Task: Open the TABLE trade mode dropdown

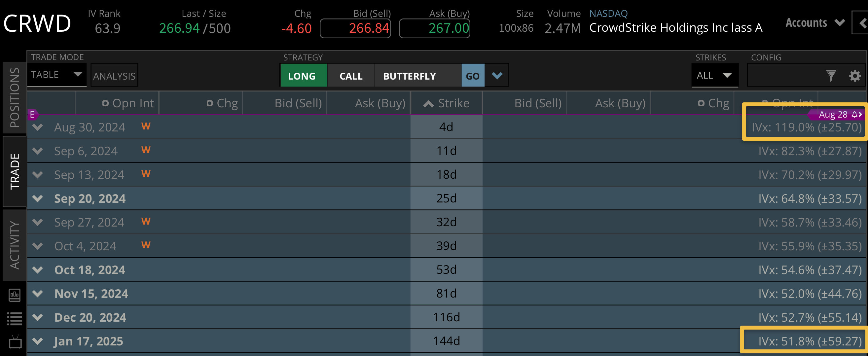Action: coord(56,74)
